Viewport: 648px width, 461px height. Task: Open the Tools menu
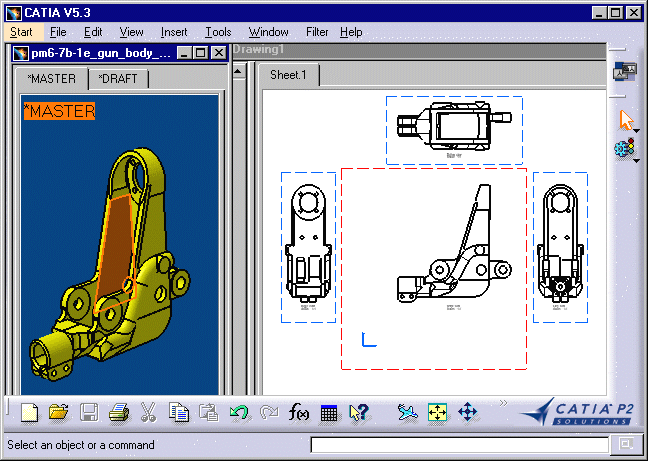(218, 32)
